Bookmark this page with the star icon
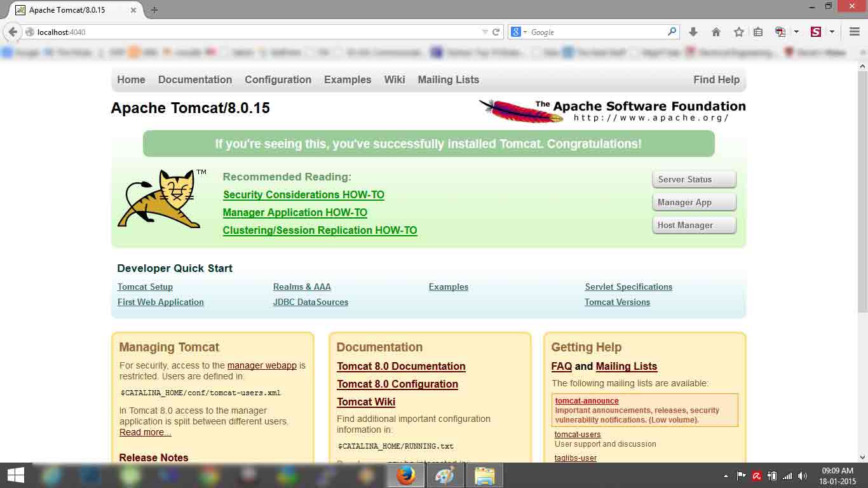Image resolution: width=868 pixels, height=488 pixels. click(738, 32)
